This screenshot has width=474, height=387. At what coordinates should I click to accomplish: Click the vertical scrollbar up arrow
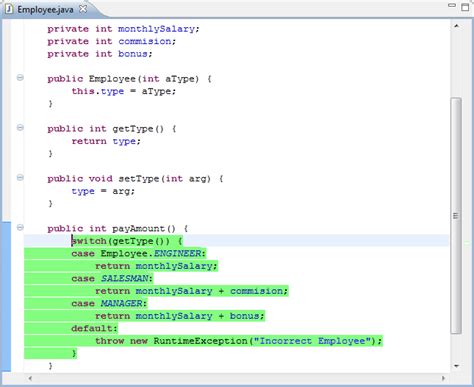[x=456, y=26]
